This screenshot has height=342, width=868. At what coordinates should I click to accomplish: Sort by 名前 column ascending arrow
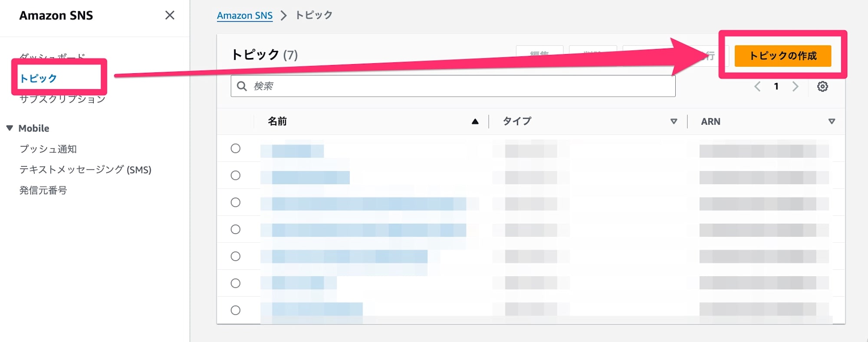[x=475, y=121]
